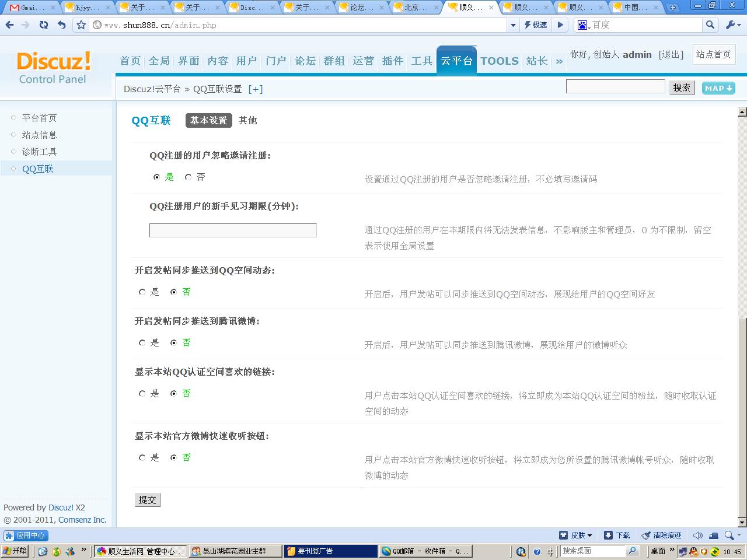
Task: Click the Comsenz Inc. link
Action: click(x=82, y=520)
